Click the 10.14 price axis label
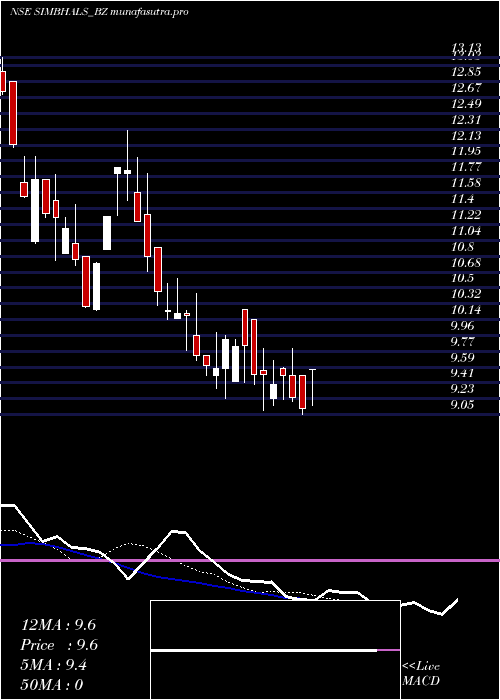 tap(466, 310)
